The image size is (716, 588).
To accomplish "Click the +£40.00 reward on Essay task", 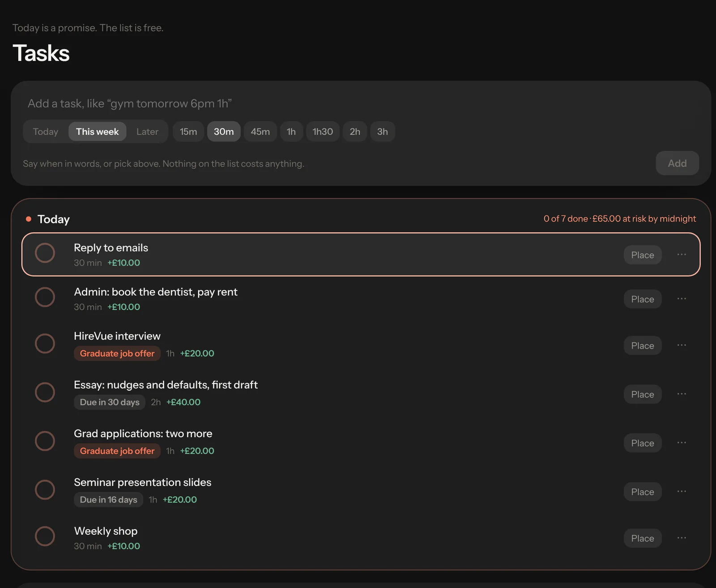I will [183, 402].
